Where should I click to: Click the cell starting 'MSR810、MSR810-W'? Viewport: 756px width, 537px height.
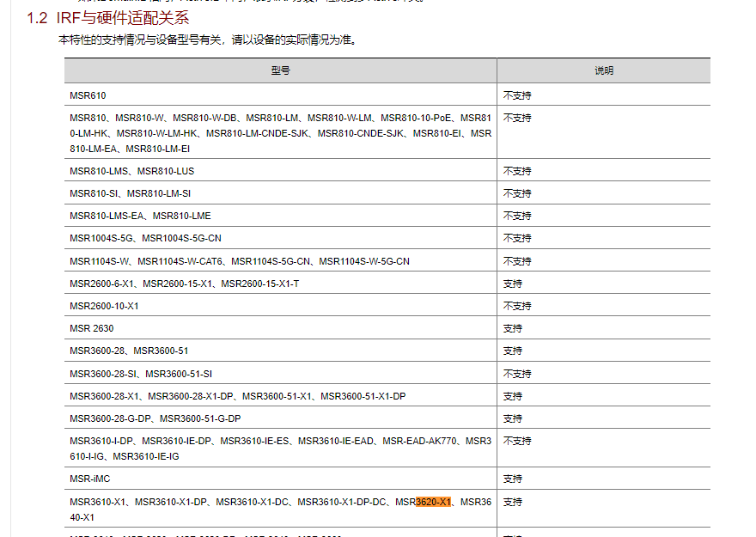[x=281, y=133]
